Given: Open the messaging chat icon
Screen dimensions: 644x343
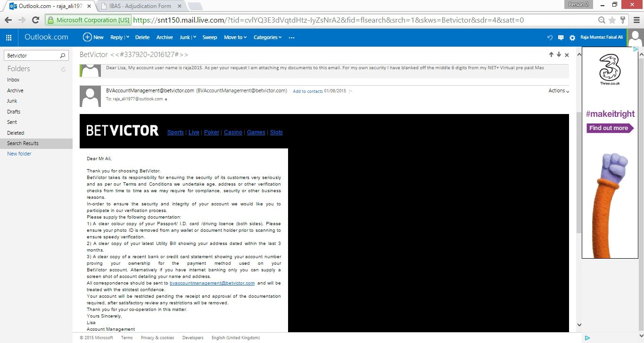Looking at the screenshot, I should (561, 38).
